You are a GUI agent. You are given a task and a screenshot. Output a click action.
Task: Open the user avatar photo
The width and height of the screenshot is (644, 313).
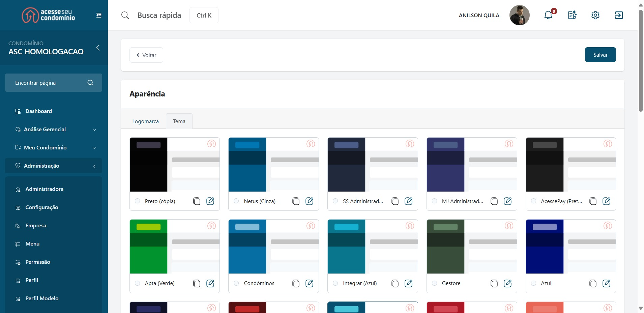coord(519,15)
